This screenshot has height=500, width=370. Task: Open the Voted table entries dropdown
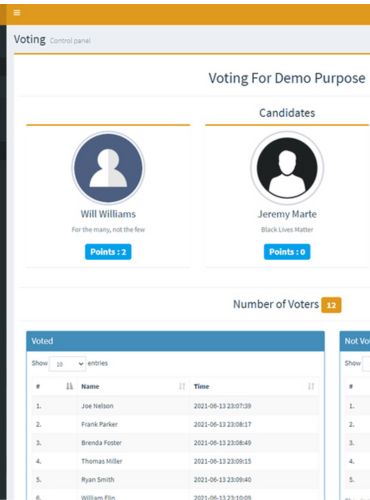coord(67,364)
